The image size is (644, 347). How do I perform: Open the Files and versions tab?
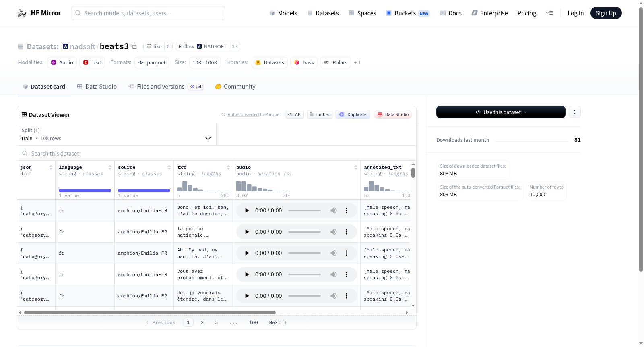pyautogui.click(x=166, y=87)
